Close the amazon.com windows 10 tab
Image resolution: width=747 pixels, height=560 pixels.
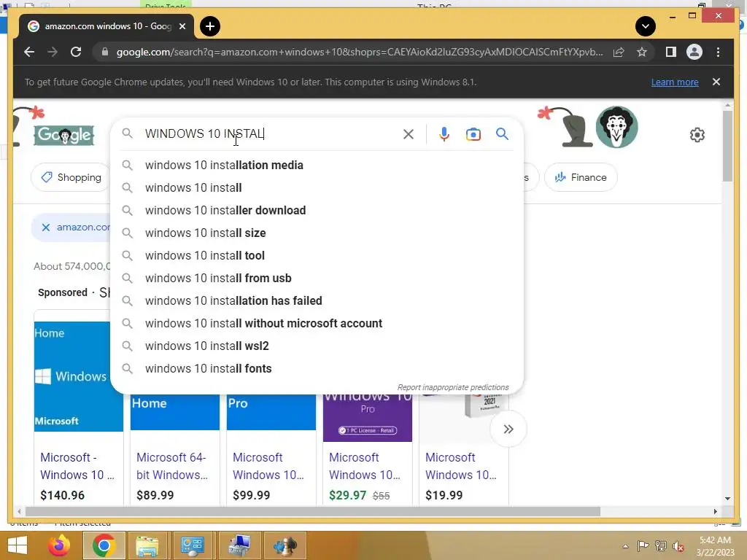pyautogui.click(x=182, y=26)
